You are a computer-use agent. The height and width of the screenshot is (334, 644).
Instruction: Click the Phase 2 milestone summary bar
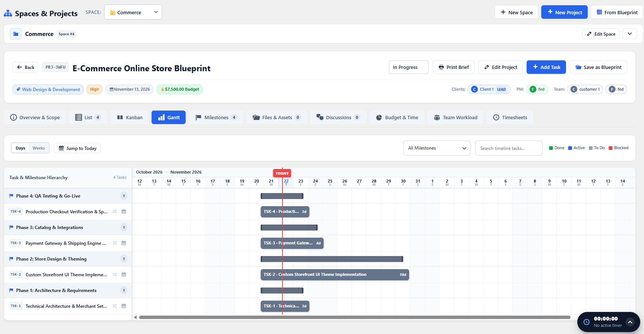pyautogui.click(x=332, y=259)
